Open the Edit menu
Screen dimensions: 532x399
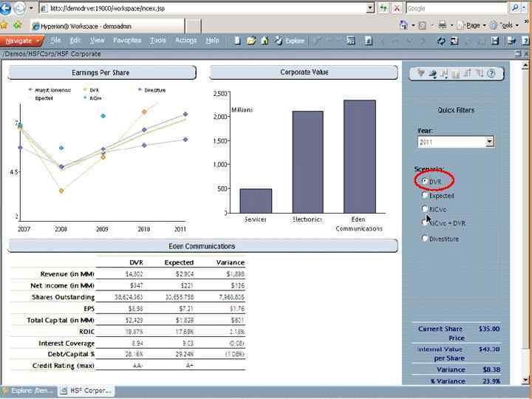[75, 41]
